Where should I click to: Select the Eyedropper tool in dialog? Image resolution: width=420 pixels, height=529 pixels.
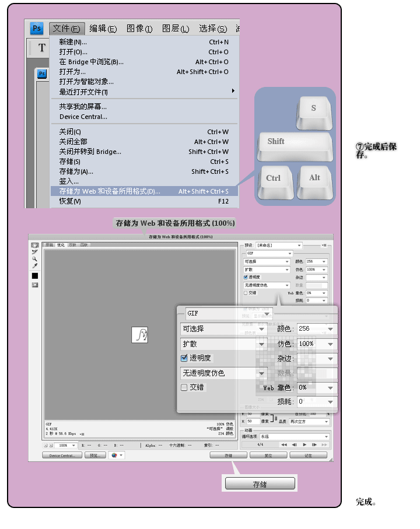click(x=35, y=265)
